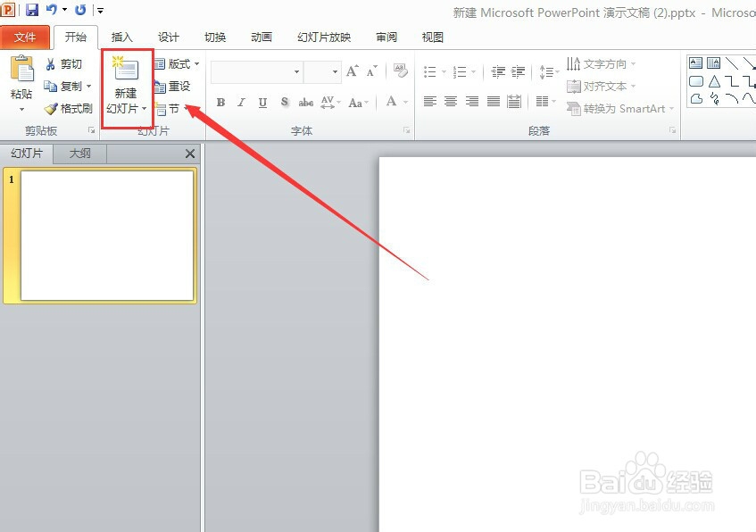756x532 pixels.
Task: Toggle italic formatting
Action: point(242,103)
